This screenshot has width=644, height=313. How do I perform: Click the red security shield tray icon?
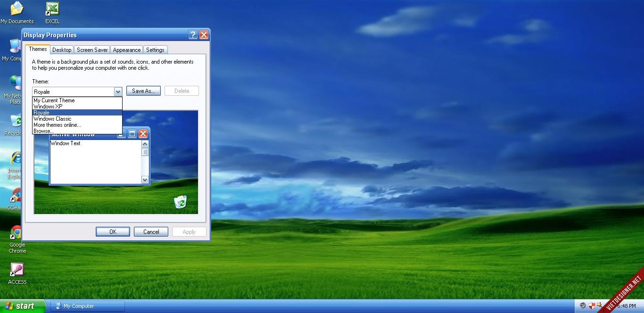(x=592, y=306)
